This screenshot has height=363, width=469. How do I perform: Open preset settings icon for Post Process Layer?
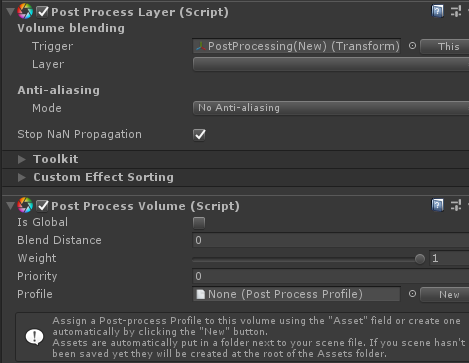point(456,11)
